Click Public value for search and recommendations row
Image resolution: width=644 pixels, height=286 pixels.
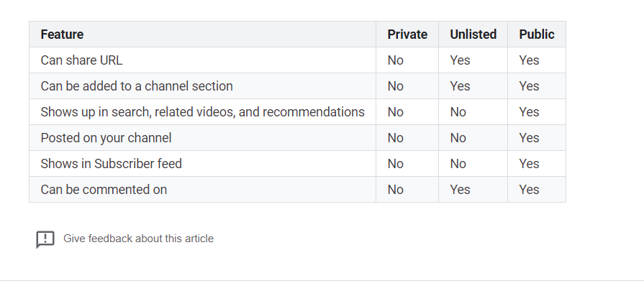529,112
